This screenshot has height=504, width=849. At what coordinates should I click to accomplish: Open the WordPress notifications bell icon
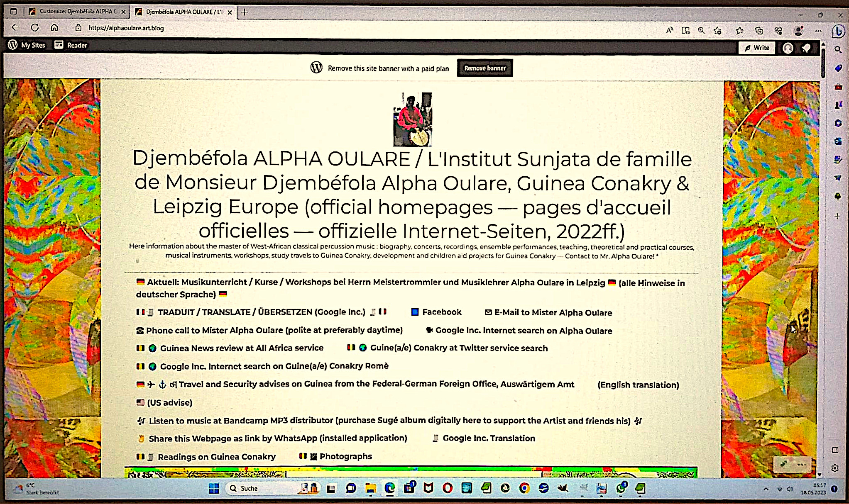[x=806, y=48]
